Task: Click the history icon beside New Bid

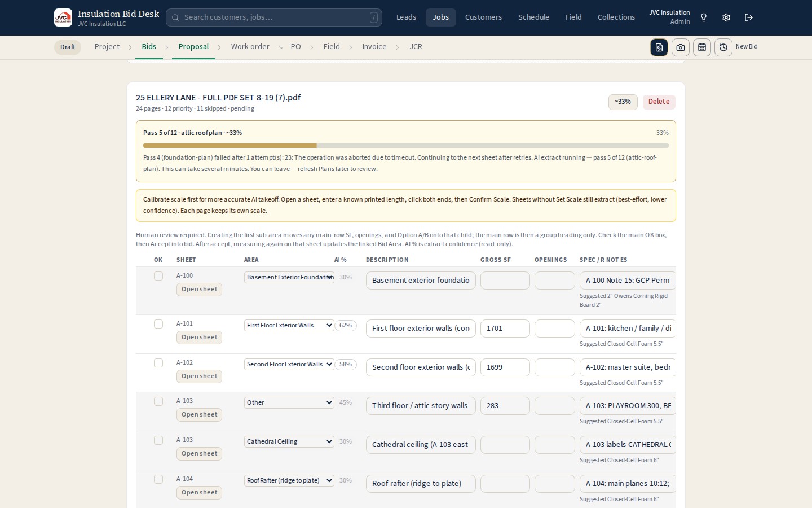Action: [x=723, y=47]
